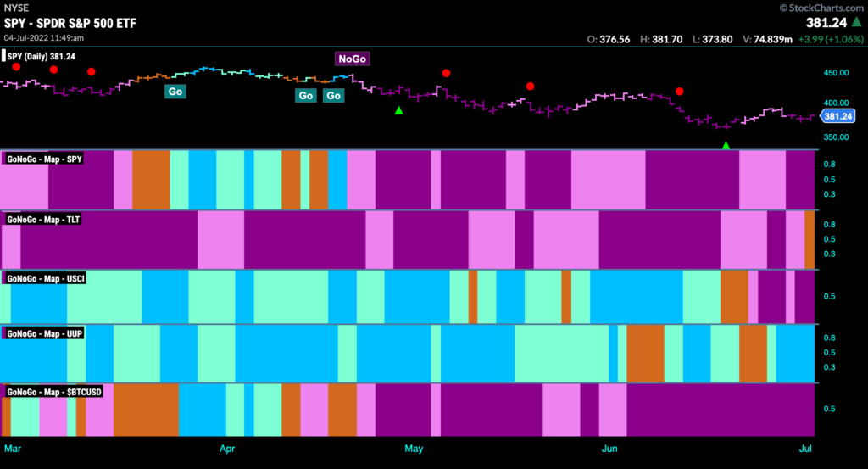Click the blue 381.24 price tag on axis

(x=837, y=116)
